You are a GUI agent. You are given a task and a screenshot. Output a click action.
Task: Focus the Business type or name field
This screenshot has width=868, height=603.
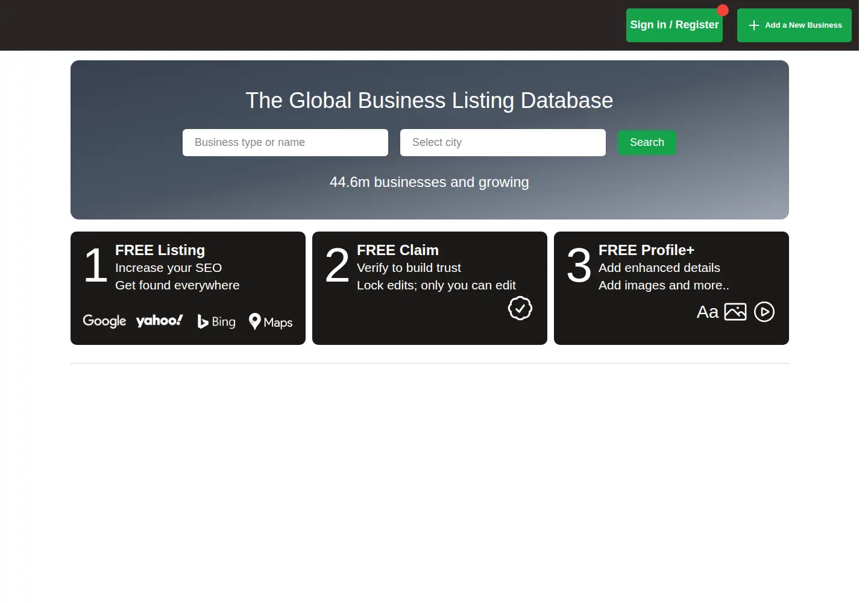click(x=285, y=142)
